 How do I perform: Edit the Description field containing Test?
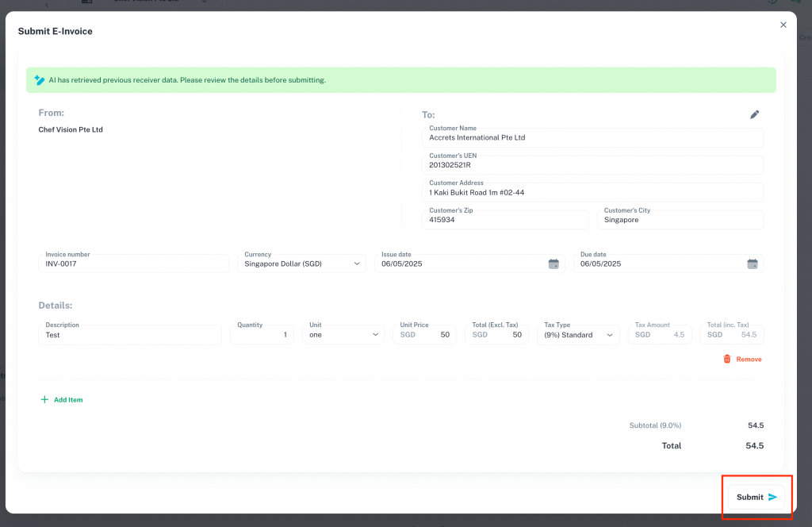click(130, 335)
